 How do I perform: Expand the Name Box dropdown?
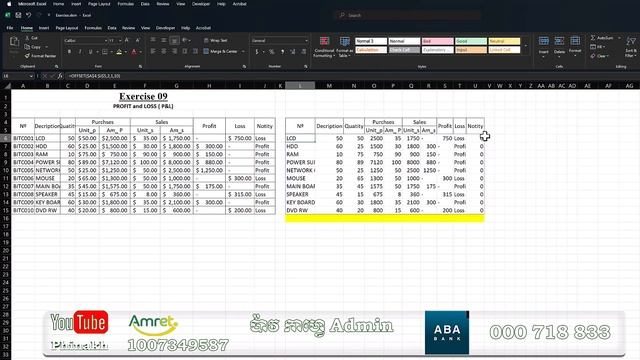(x=31, y=76)
